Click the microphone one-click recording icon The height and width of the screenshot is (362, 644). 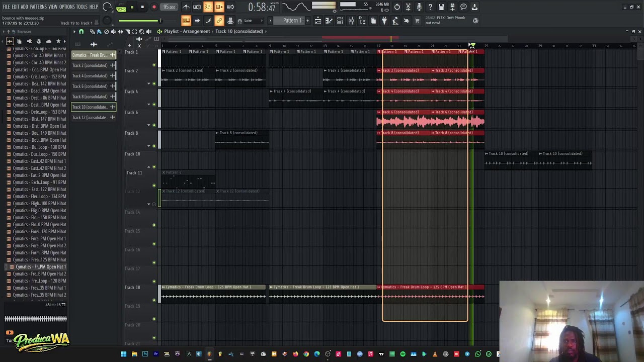(419, 7)
